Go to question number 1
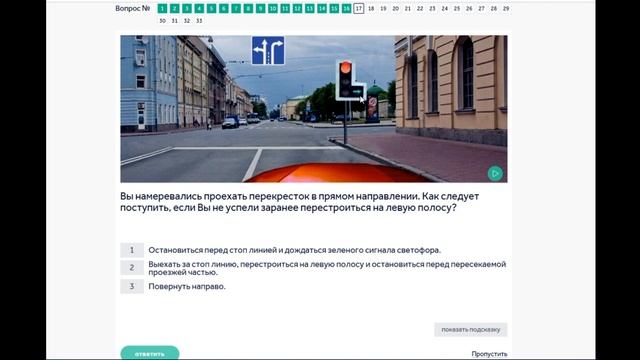Viewport: 640px width, 360px height. click(x=162, y=9)
